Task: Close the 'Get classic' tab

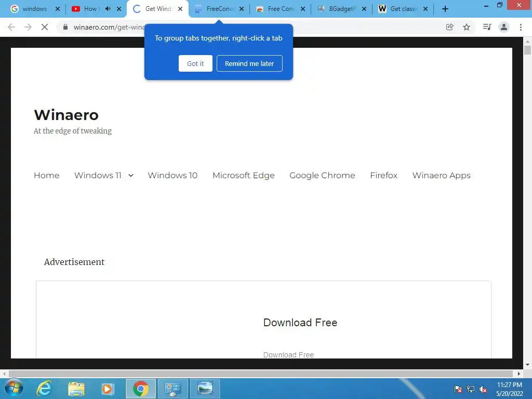Action: [x=425, y=9]
